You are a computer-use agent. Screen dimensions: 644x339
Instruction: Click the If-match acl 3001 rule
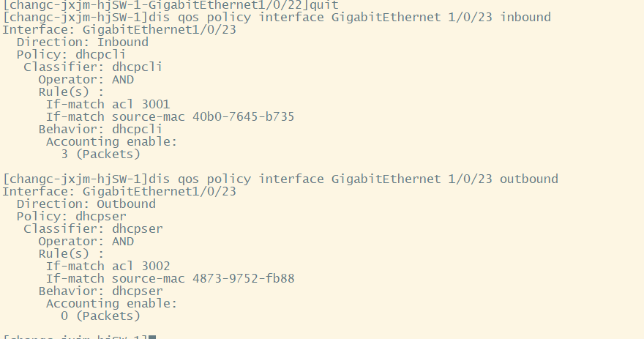(x=108, y=104)
